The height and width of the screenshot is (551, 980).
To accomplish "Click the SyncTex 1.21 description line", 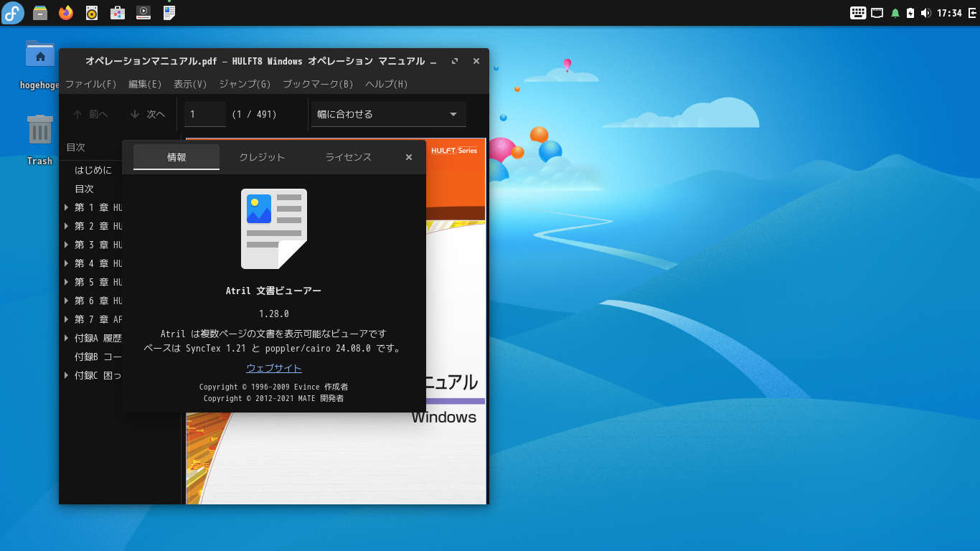I will tap(274, 348).
